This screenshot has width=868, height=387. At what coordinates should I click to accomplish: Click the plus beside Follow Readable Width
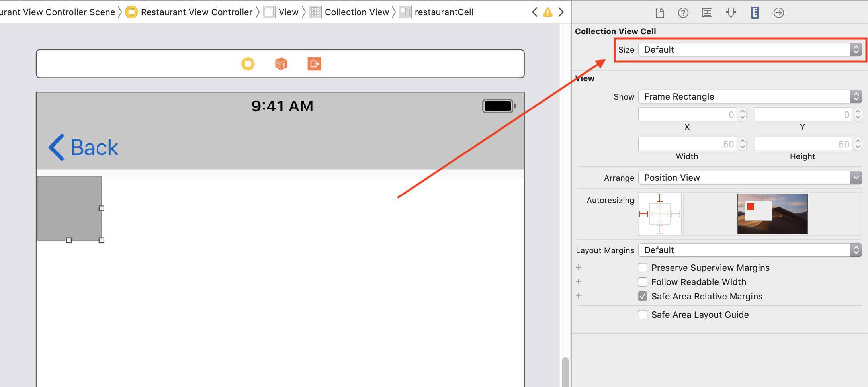click(579, 281)
